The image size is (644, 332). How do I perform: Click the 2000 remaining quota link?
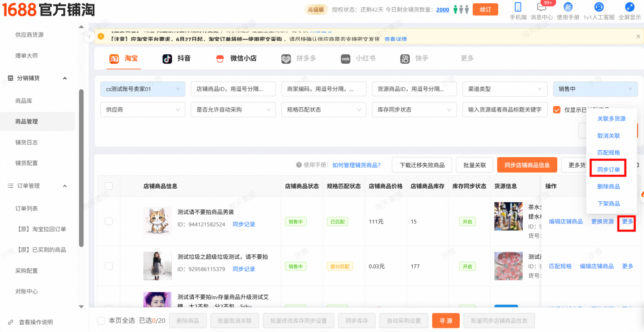(442, 10)
